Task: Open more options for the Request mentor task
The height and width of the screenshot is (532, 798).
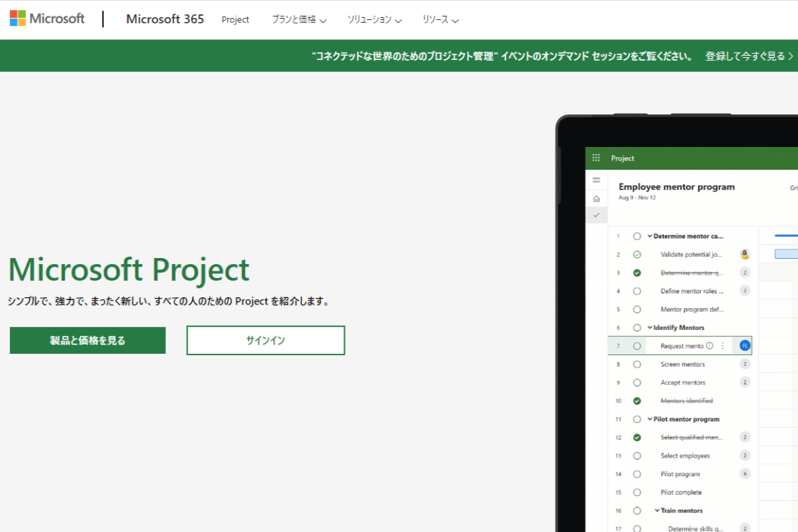Action: [723, 345]
